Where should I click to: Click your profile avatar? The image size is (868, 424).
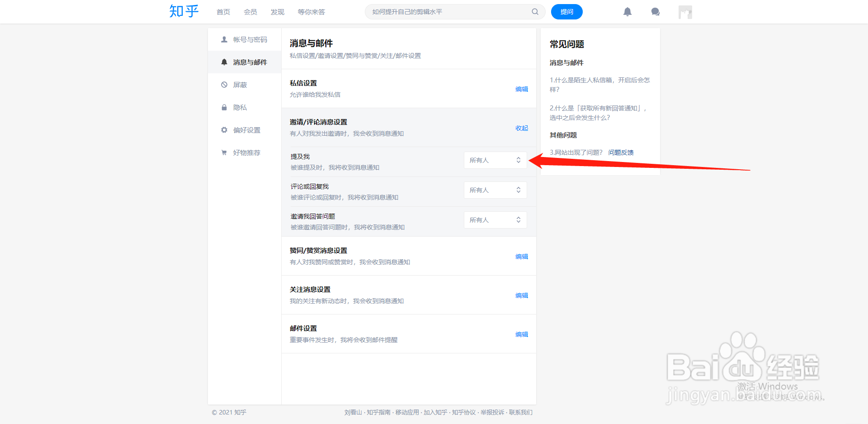[685, 12]
